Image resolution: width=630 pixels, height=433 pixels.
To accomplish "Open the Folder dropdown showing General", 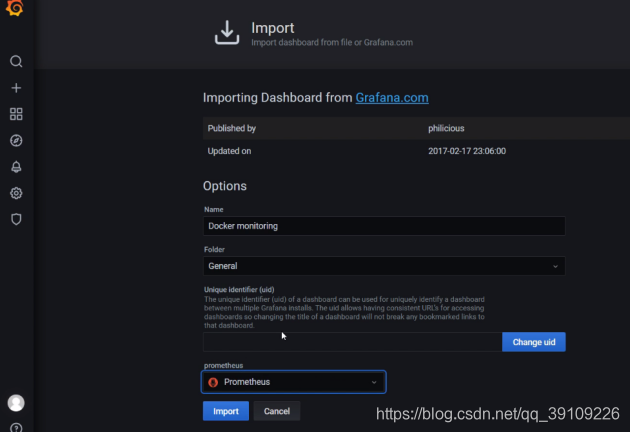I will point(384,266).
